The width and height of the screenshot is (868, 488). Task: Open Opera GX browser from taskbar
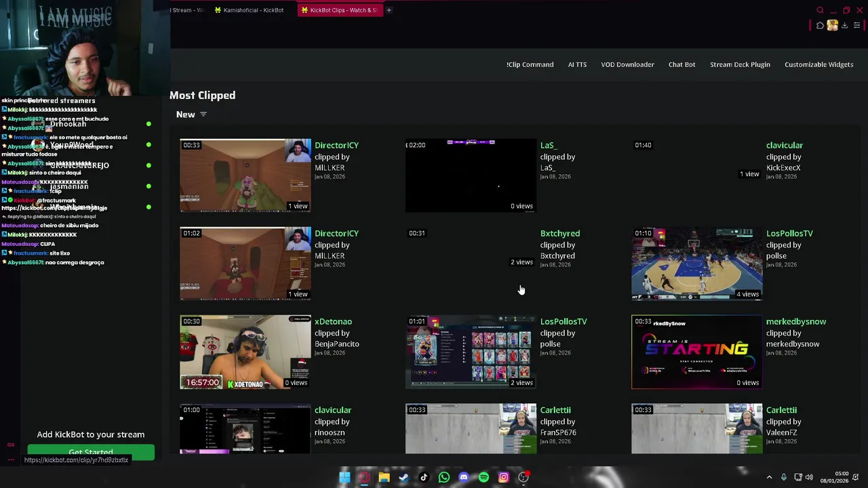(x=364, y=477)
